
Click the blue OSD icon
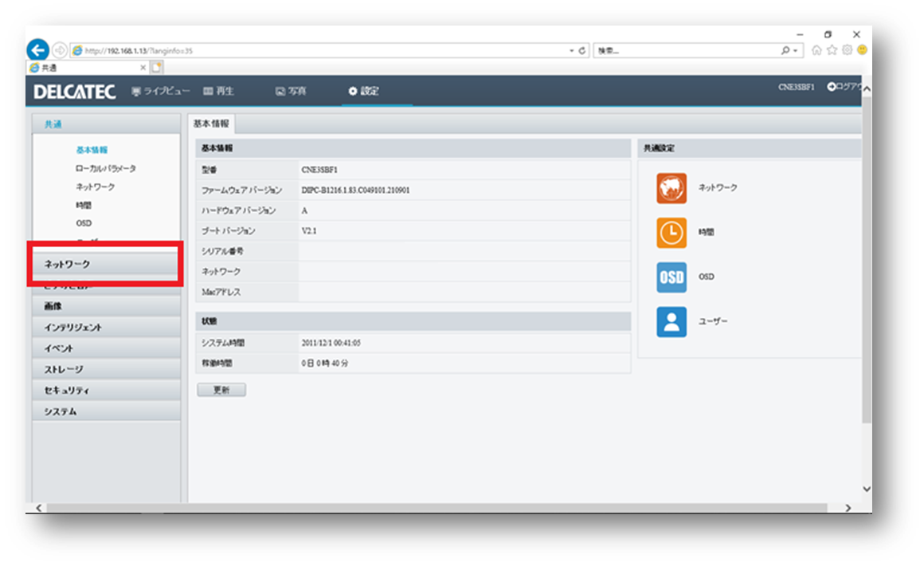click(671, 277)
